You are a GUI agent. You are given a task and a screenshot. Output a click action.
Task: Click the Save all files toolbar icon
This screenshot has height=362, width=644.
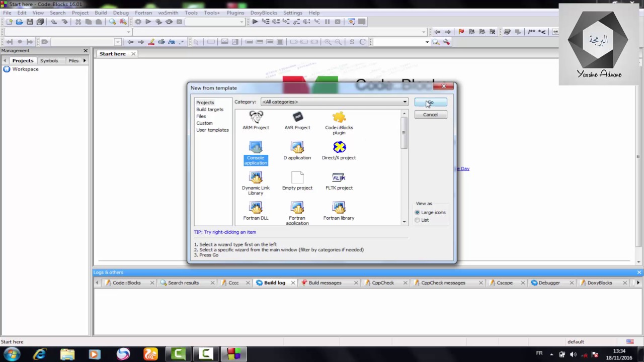tap(40, 22)
